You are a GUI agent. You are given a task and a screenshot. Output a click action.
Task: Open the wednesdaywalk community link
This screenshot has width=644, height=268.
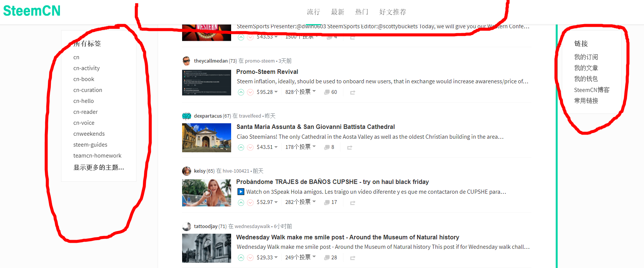point(252,226)
